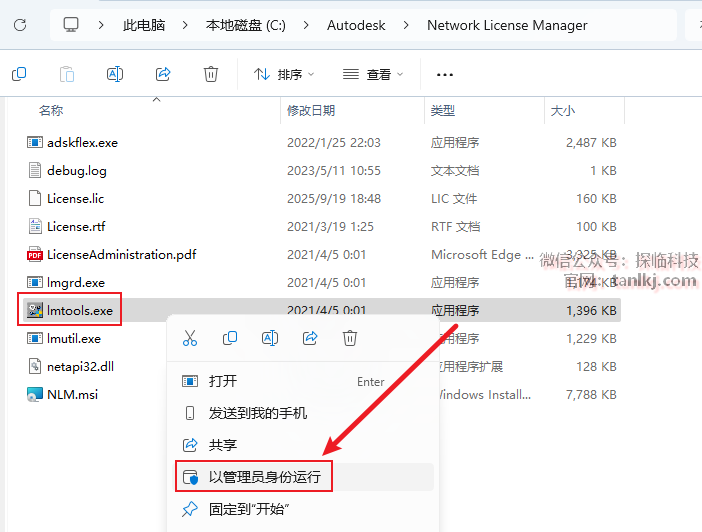
Task: Select file name adskflex.exe
Action: (x=82, y=142)
